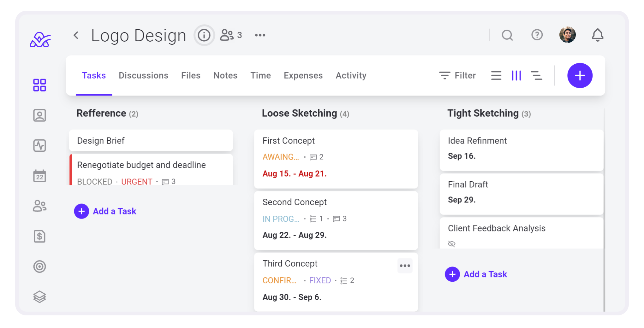Image resolution: width=644 pixels, height=328 pixels.
Task: Open notifications via the bell icon
Action: (597, 35)
